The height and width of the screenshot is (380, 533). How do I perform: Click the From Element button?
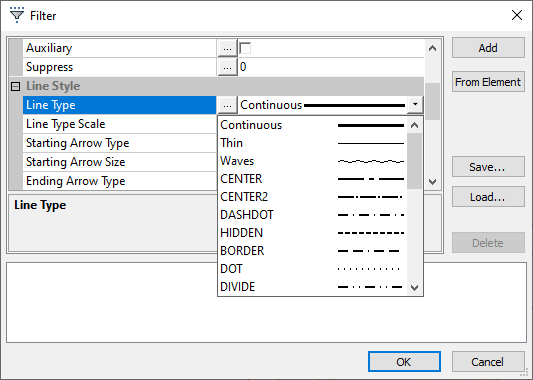tap(488, 82)
